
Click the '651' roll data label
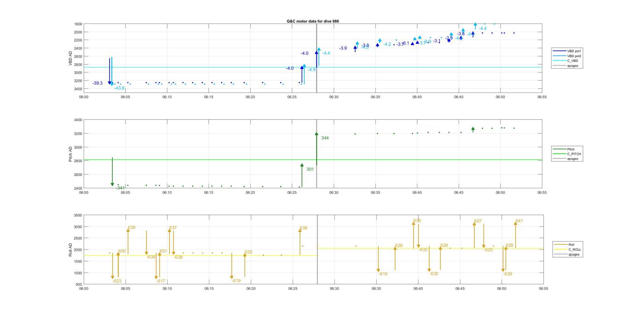(163, 251)
